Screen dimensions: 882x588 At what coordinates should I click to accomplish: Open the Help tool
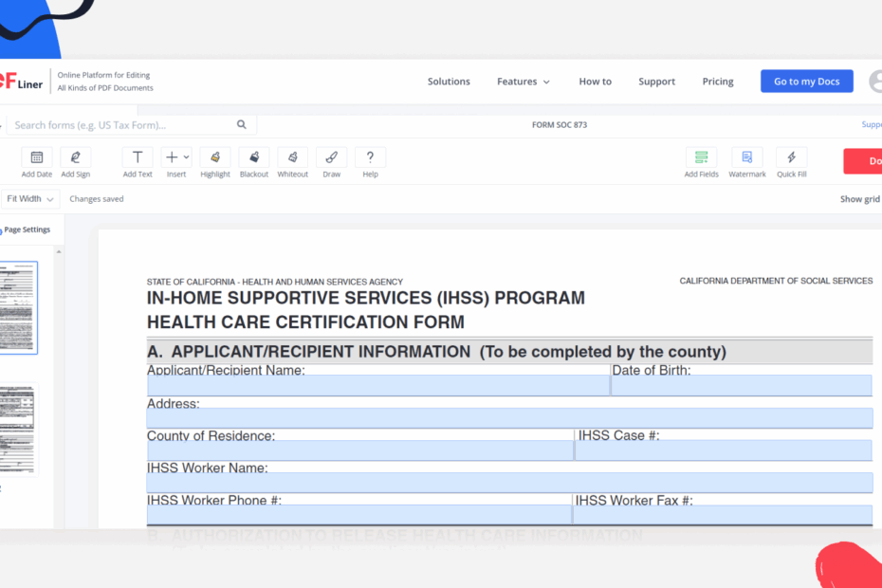[370, 163]
